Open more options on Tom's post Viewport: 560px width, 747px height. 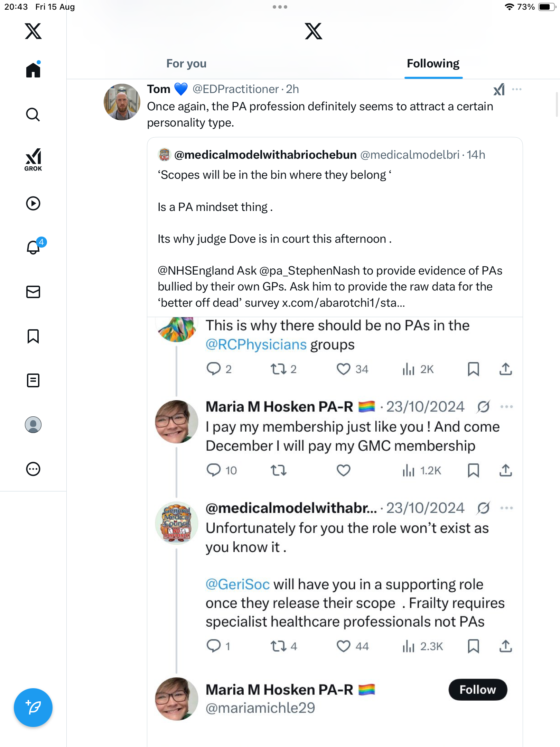pos(517,89)
